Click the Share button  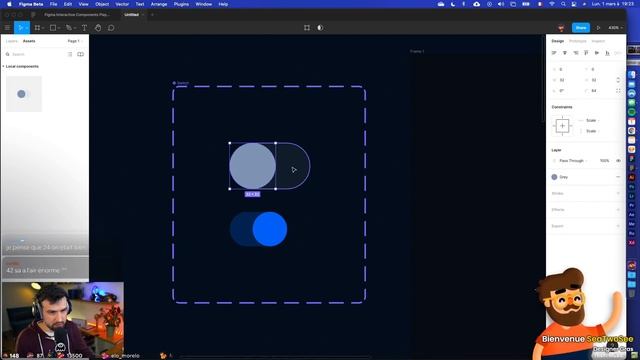click(581, 28)
